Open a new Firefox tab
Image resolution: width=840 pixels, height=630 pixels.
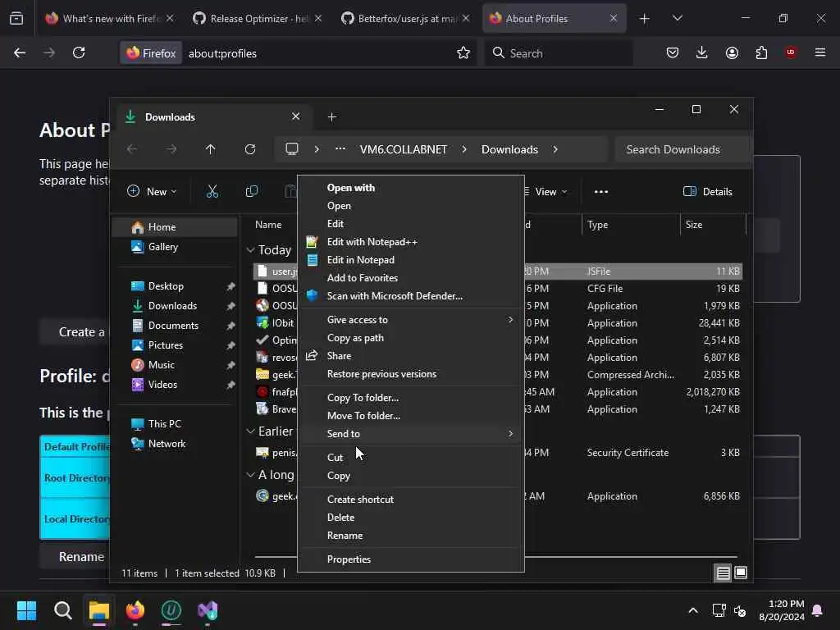pyautogui.click(x=645, y=19)
